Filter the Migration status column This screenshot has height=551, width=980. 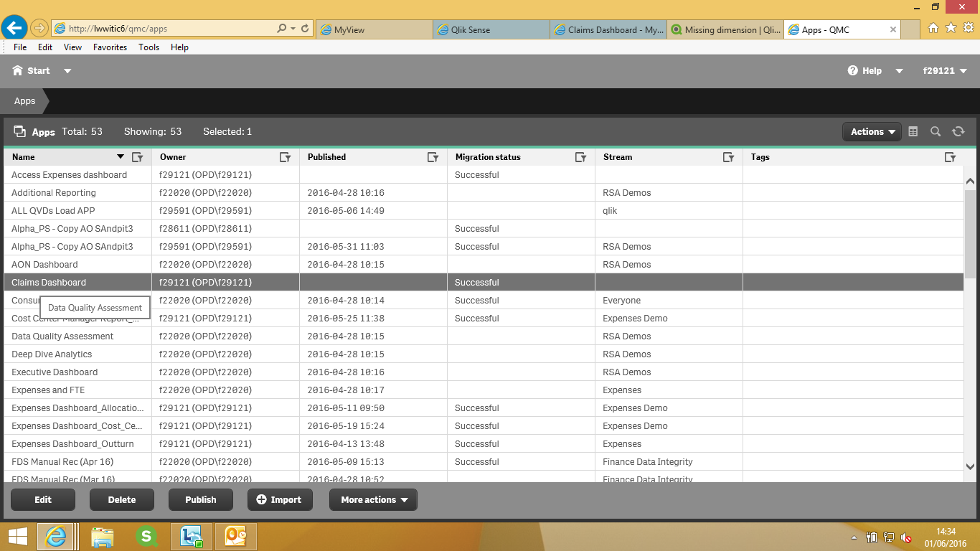581,157
